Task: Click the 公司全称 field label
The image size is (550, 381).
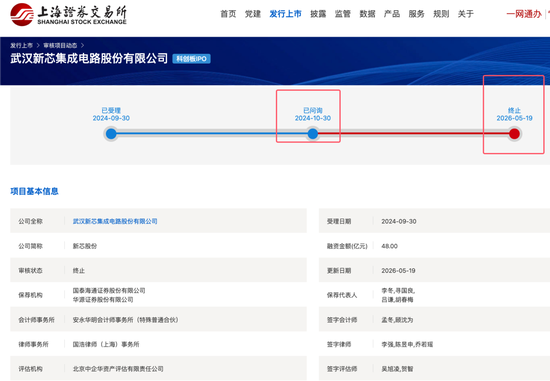Action: point(31,221)
